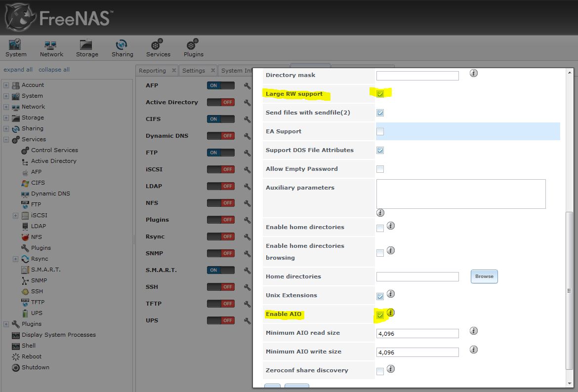Open FTP service settings wrench
Image resolution: width=578 pixels, height=392 pixels.
(x=247, y=153)
